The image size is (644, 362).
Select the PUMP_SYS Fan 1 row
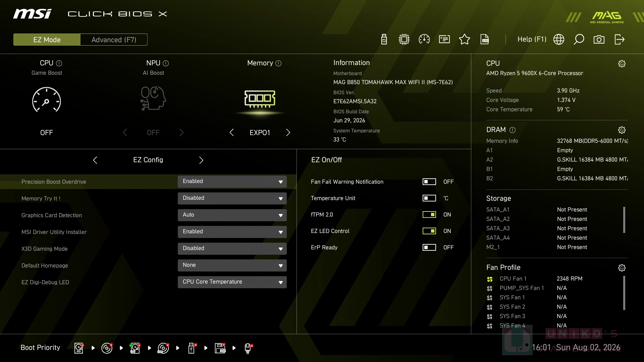click(527, 288)
